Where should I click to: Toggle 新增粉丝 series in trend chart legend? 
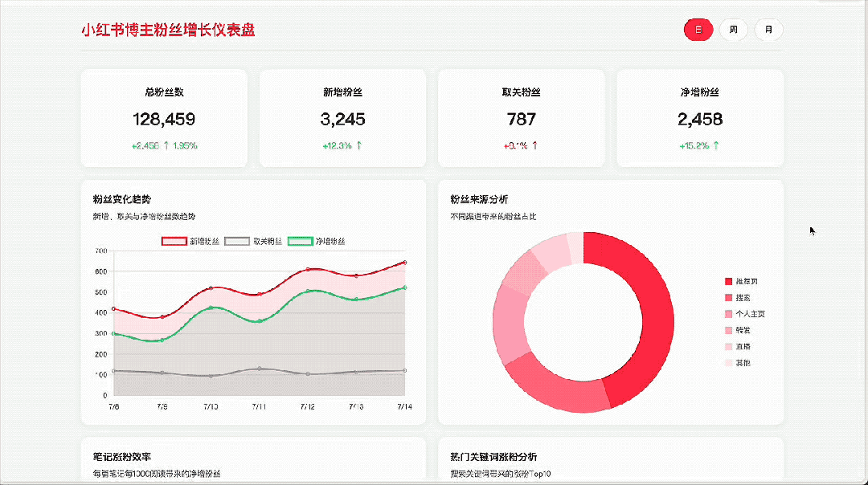point(190,241)
